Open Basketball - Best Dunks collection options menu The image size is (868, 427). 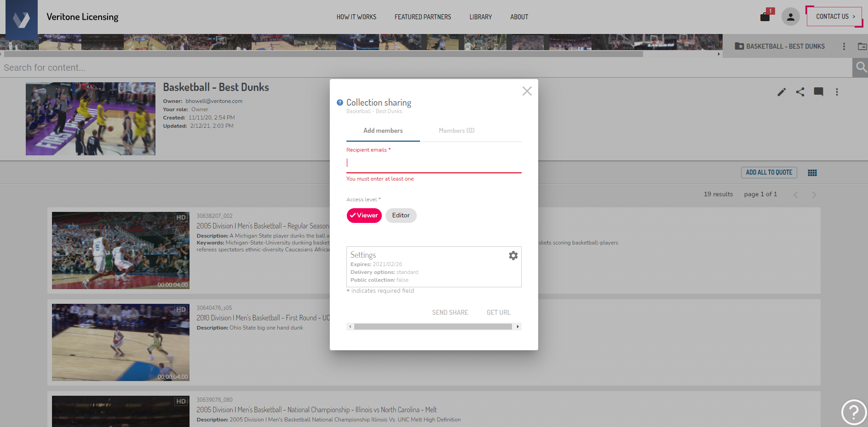pos(844,46)
